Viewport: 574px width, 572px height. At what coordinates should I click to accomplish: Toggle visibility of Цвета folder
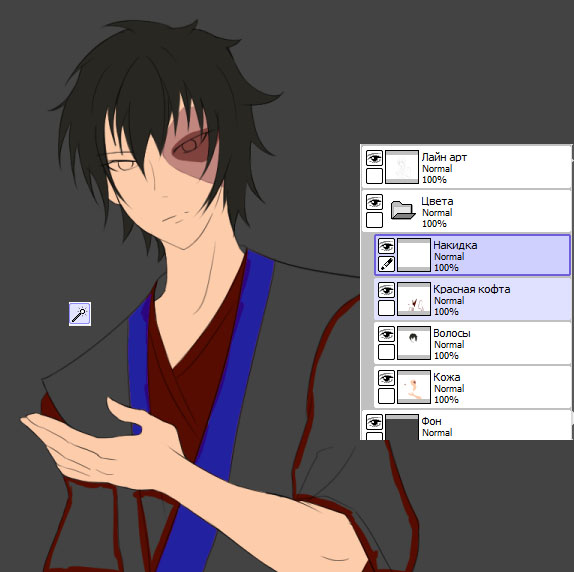coord(374,202)
